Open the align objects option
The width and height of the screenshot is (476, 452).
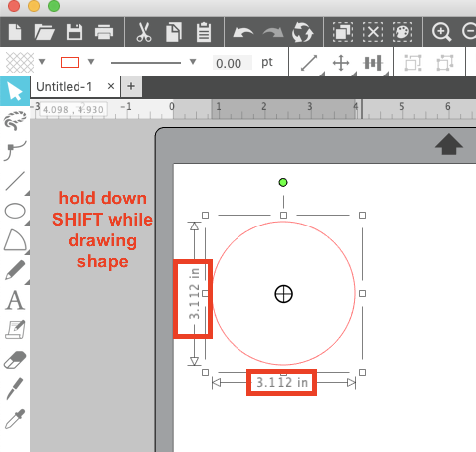pyautogui.click(x=372, y=63)
